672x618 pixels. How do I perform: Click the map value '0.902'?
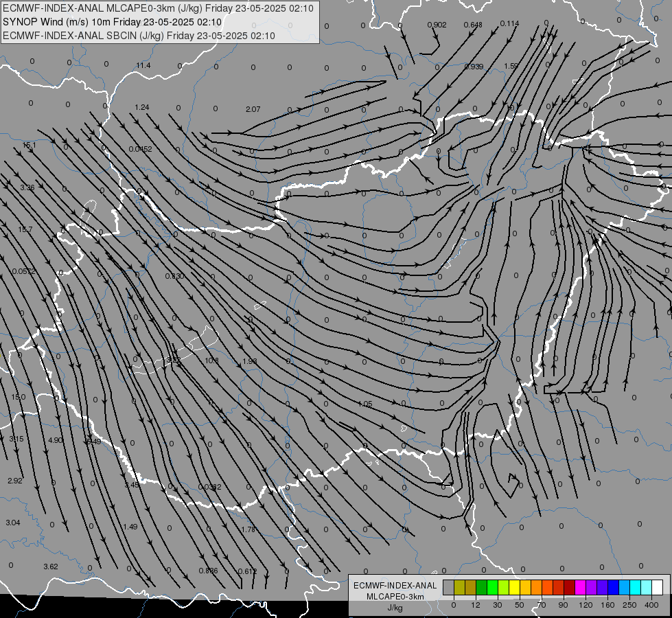coord(437,25)
